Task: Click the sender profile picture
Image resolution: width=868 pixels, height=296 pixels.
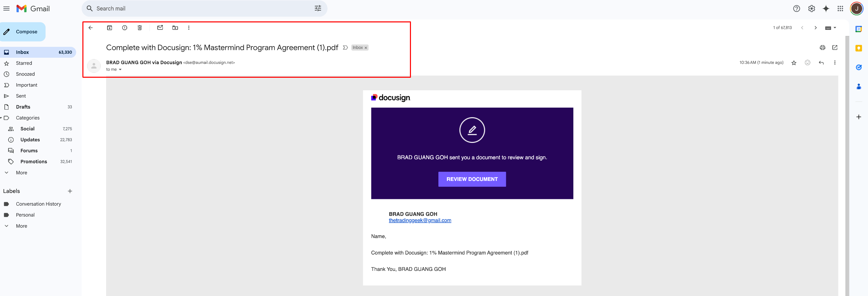Action: [x=94, y=66]
